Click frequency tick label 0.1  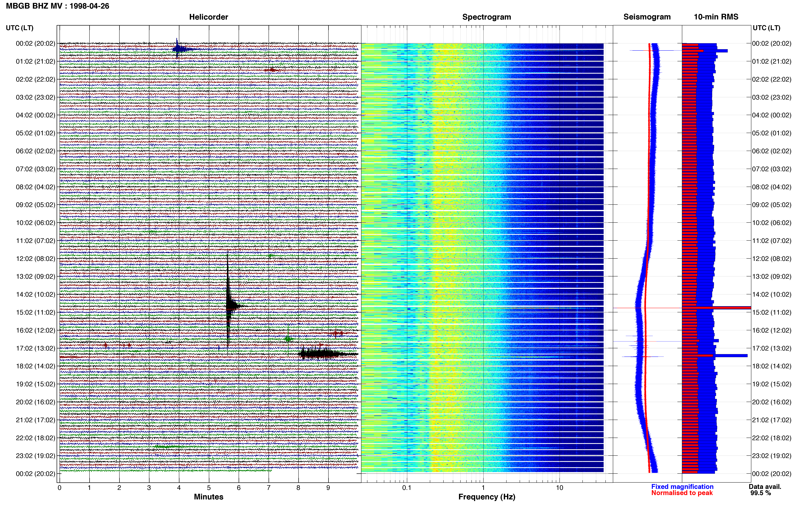coord(407,488)
